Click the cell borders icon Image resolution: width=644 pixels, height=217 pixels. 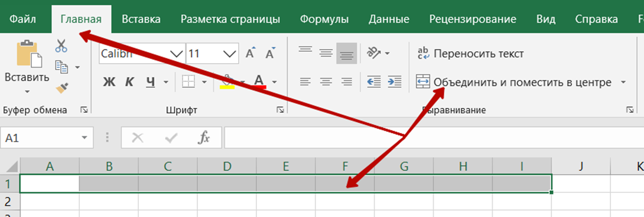point(188,82)
